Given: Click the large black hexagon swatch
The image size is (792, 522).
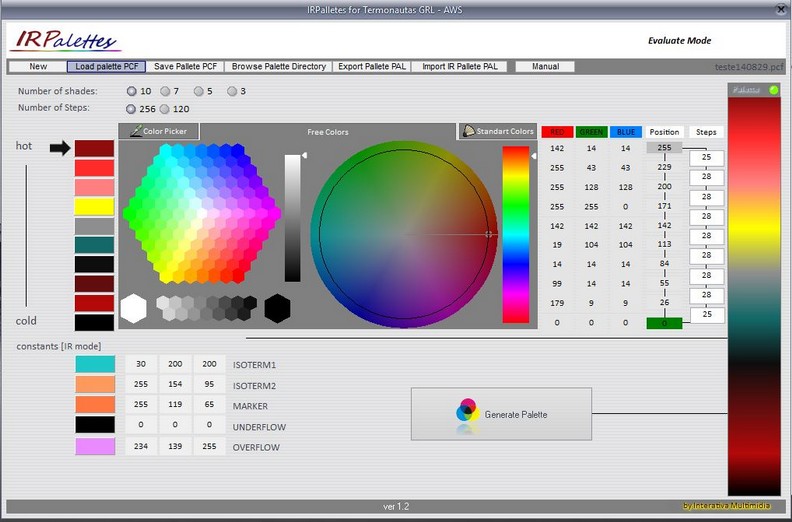Looking at the screenshot, I should pos(277,308).
